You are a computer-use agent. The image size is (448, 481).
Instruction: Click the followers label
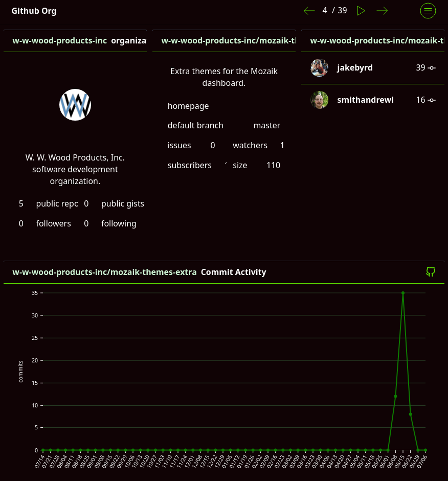(53, 223)
